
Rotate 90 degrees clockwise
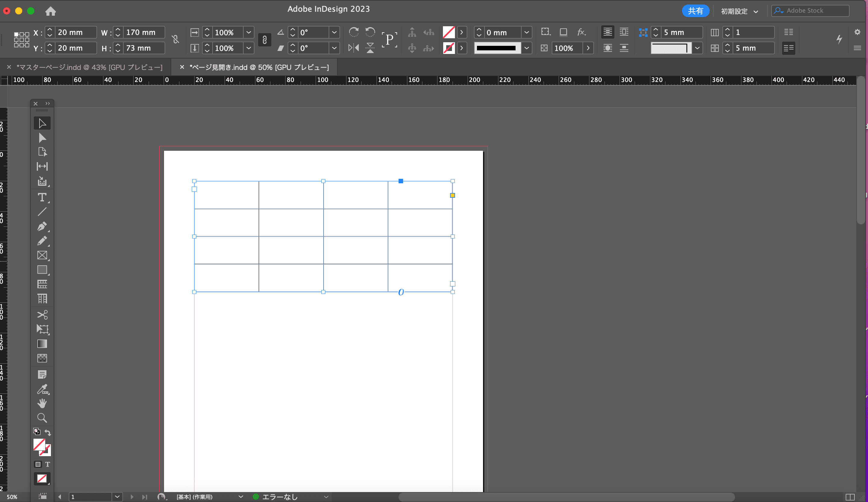[353, 32]
